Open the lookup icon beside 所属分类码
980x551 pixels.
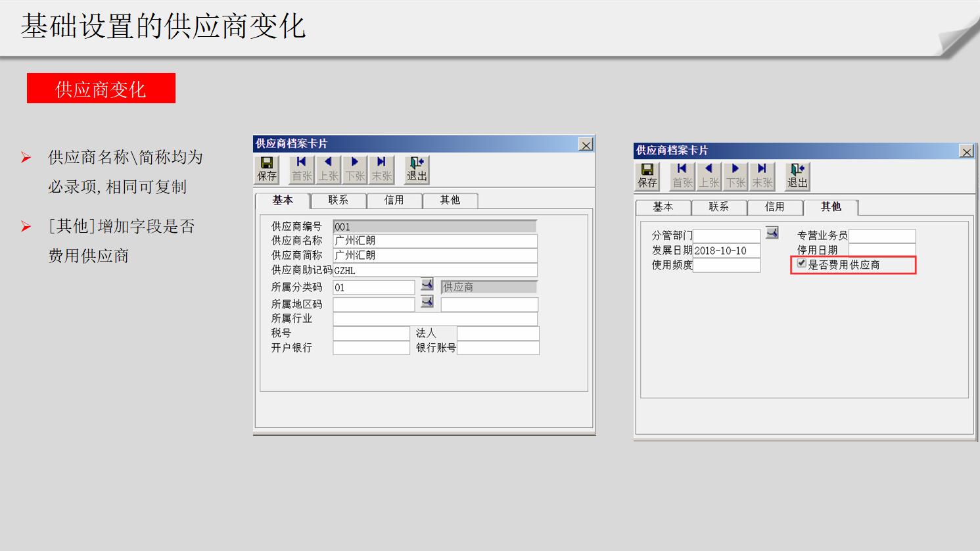[427, 285]
